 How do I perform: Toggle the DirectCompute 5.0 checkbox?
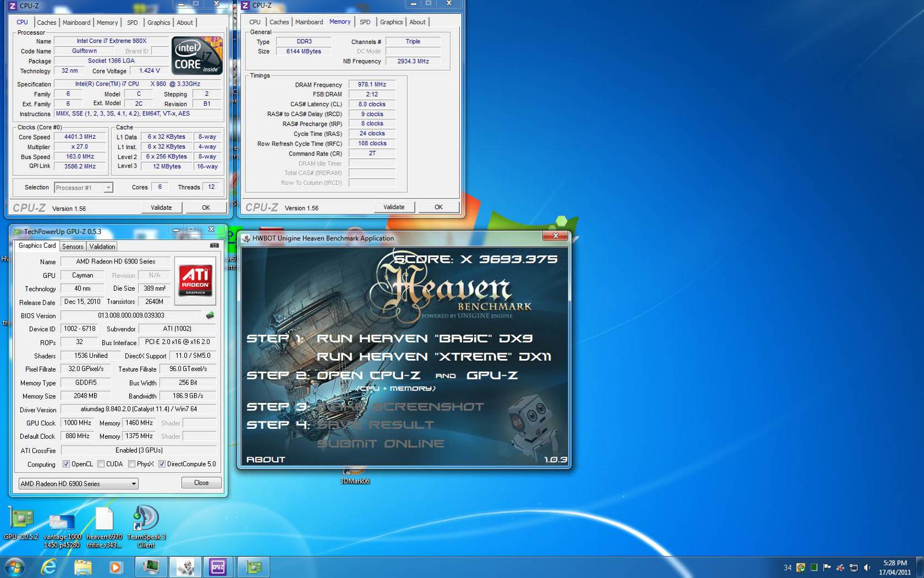(162, 464)
